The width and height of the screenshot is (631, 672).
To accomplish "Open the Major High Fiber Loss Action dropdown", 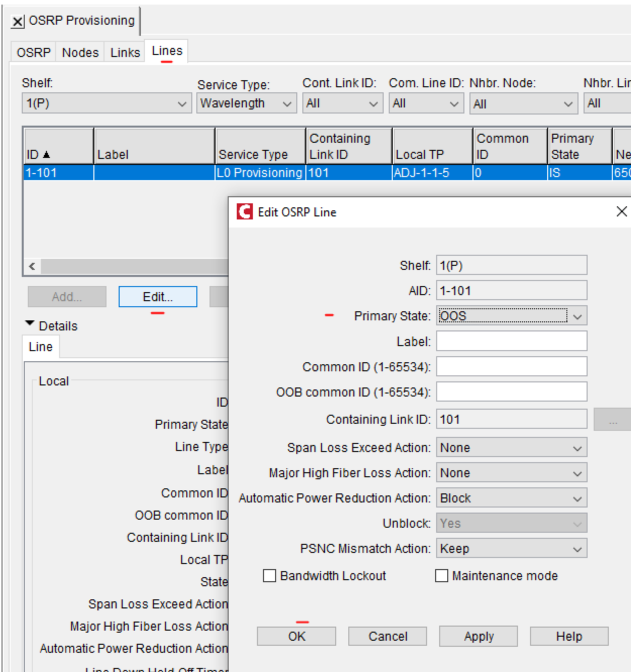I will 578,472.
